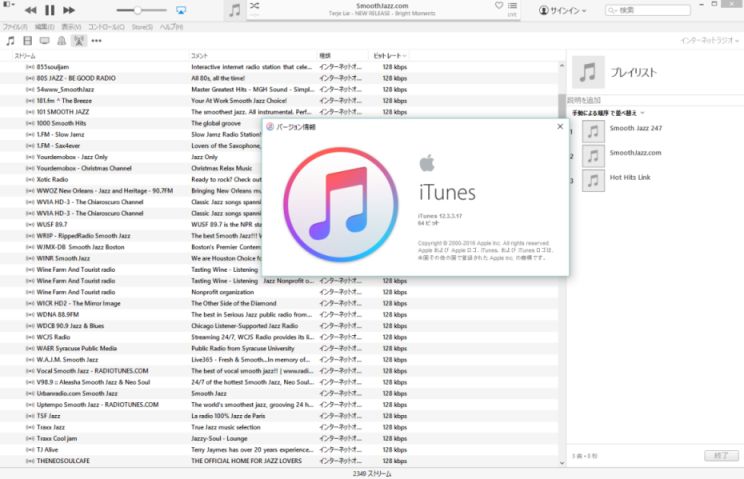Toggle the shuffle icon in the player

click(x=255, y=6)
